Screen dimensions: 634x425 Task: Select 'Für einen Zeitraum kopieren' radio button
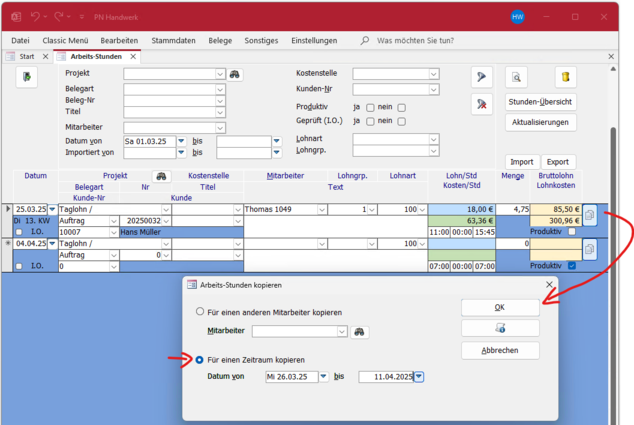point(200,360)
